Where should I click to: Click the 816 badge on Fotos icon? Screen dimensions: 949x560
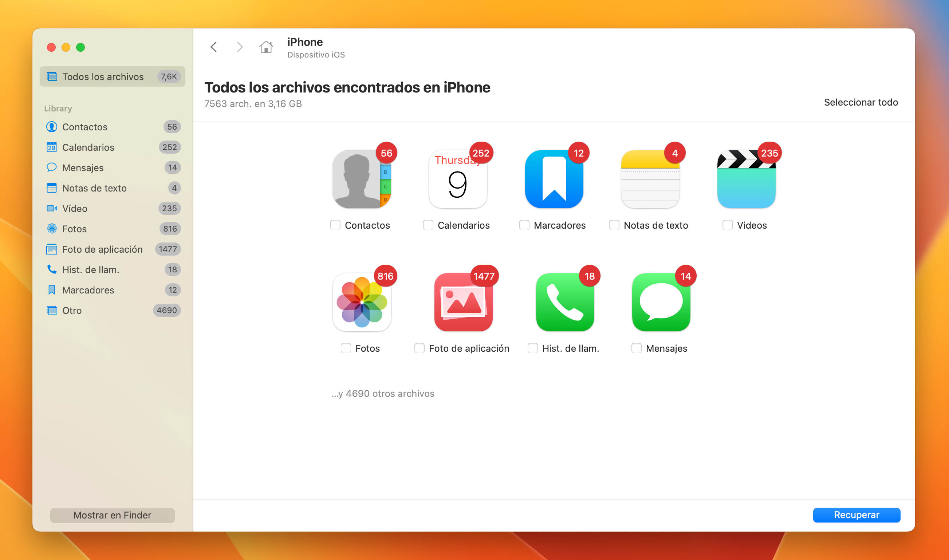(385, 276)
